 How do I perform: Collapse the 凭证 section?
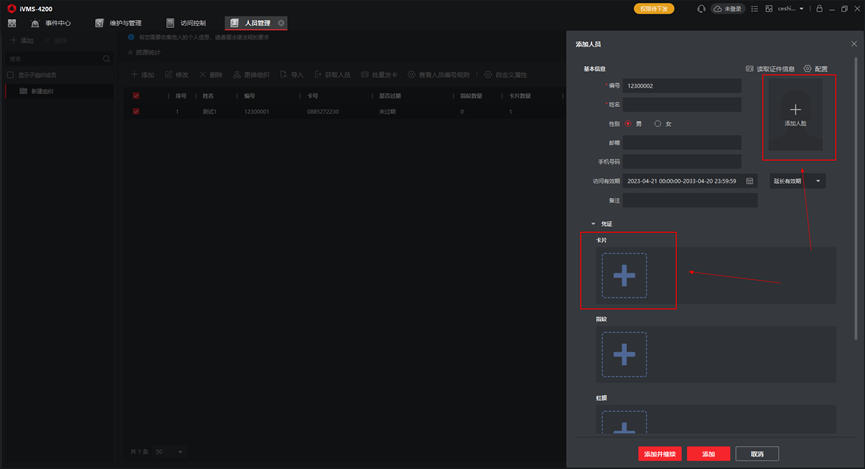pyautogui.click(x=594, y=224)
